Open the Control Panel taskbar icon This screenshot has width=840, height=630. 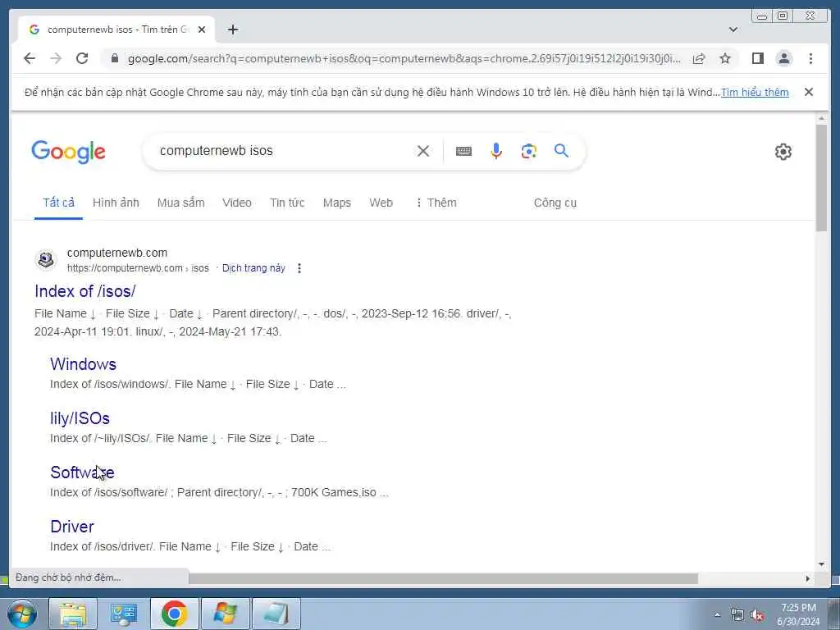click(x=124, y=614)
